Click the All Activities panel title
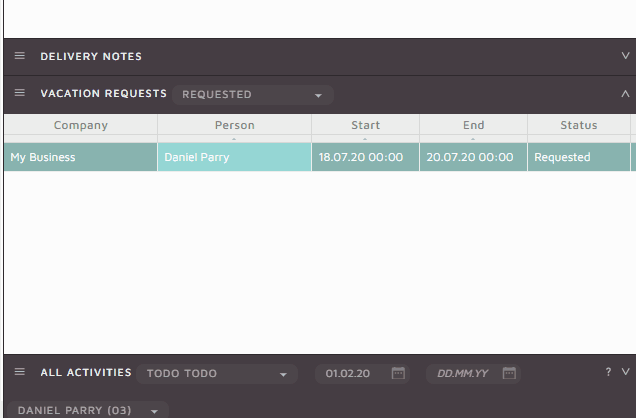The image size is (636, 418). pyautogui.click(x=86, y=373)
